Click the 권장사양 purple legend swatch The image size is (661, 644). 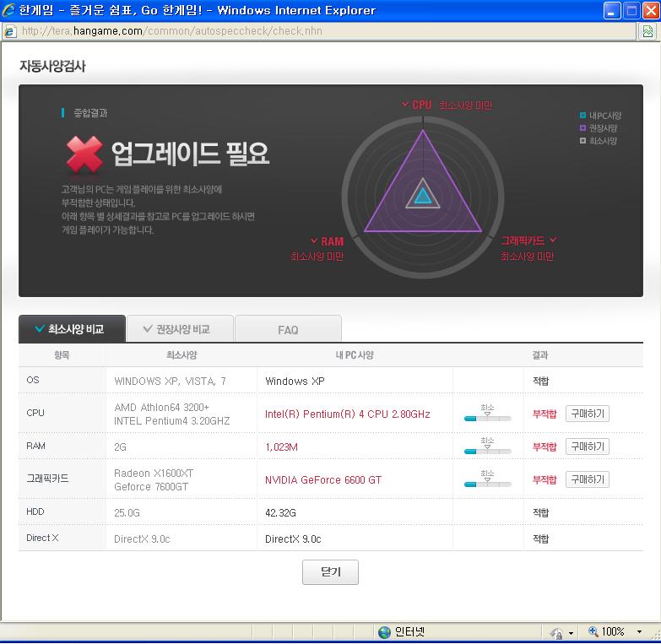point(583,127)
